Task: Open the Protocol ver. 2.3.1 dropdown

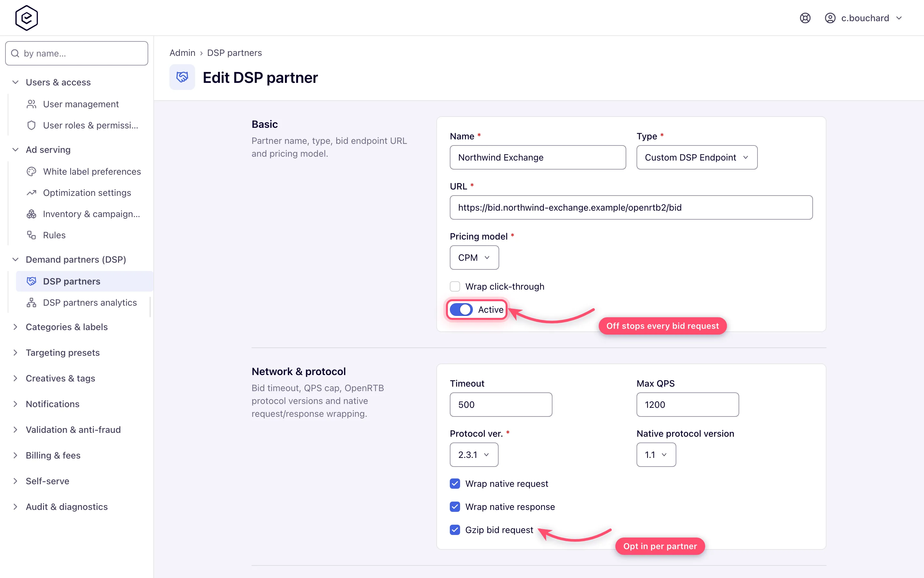Action: (474, 455)
